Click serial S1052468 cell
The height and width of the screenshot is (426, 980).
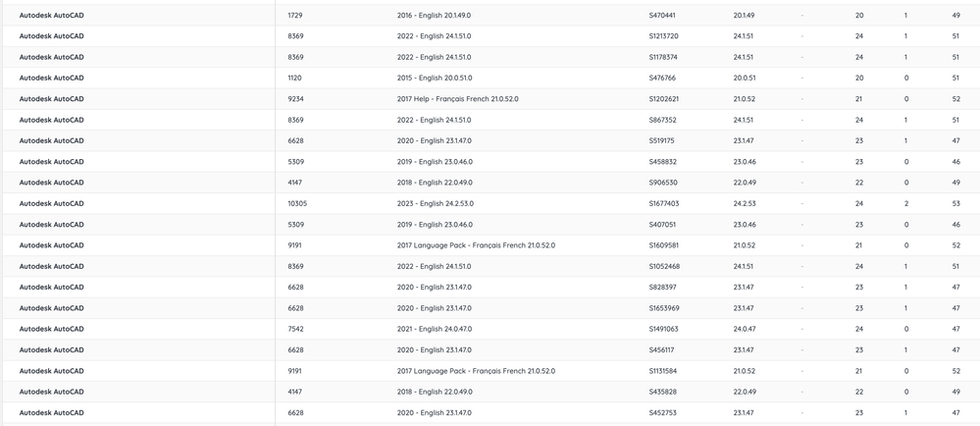tap(664, 266)
